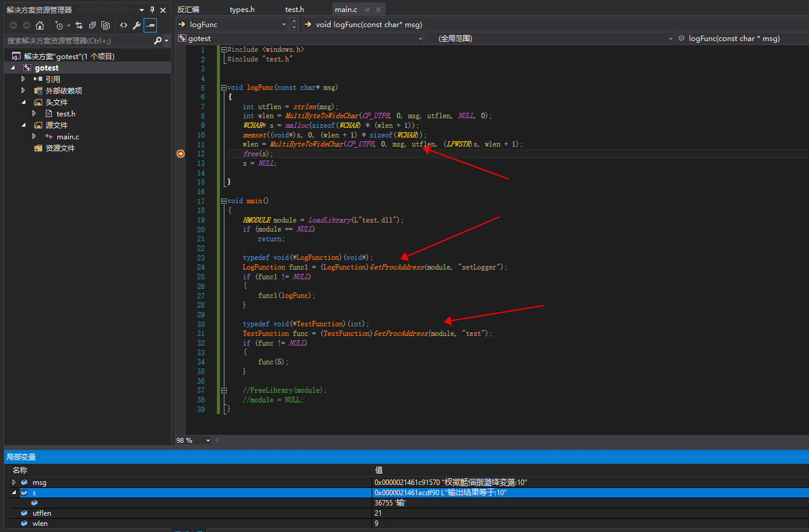Viewport: 809px width, 532px height.
Task: Select main.c in Solution Explorer tree
Action: click(68, 136)
